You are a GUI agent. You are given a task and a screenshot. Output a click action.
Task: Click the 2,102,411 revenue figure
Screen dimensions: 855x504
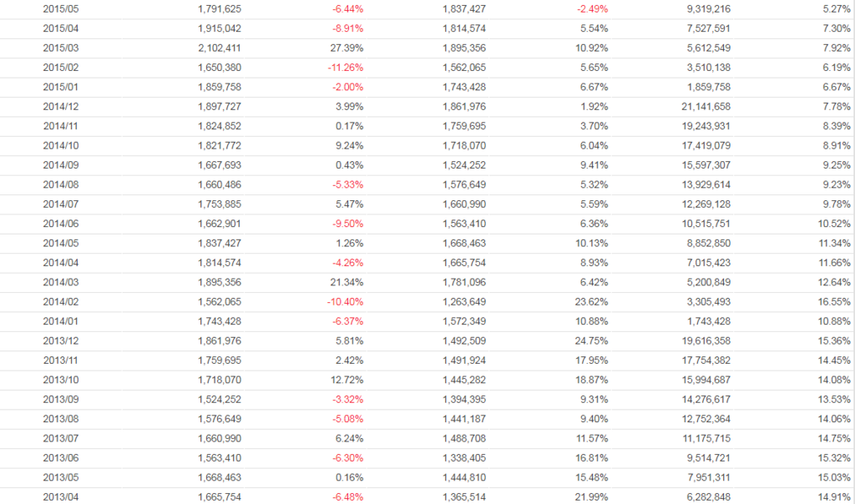pos(220,48)
